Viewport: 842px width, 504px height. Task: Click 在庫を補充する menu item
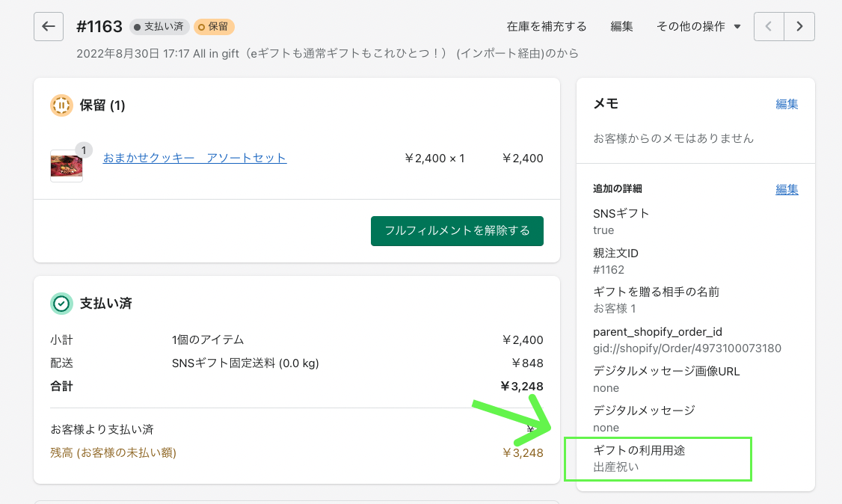(x=547, y=27)
